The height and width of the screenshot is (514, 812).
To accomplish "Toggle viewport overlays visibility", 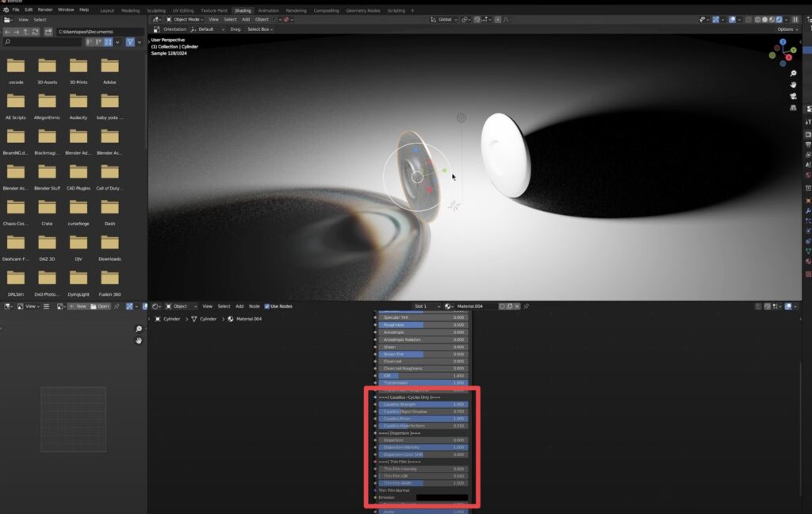I will (732, 20).
